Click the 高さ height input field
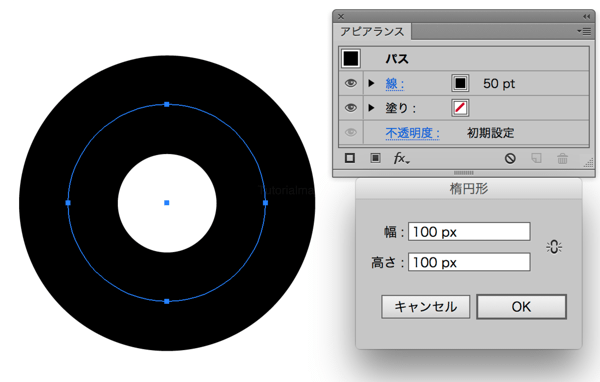 point(469,262)
